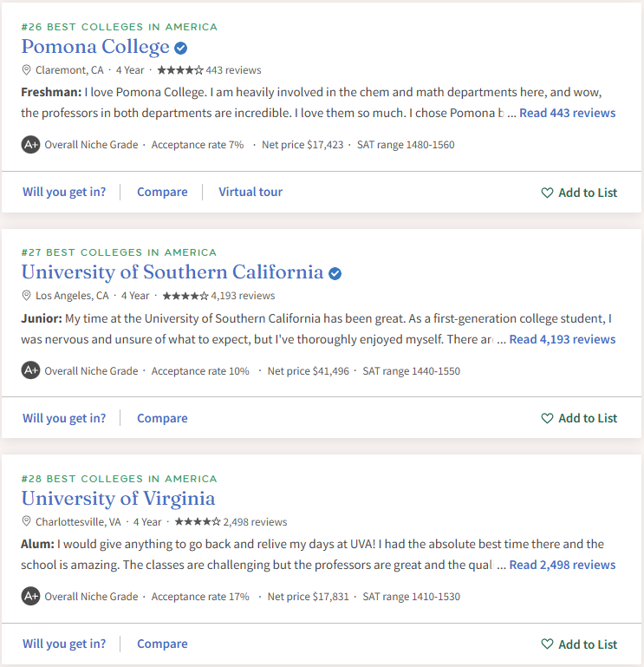
Task: Add University of Virginia to list
Action: 579,644
